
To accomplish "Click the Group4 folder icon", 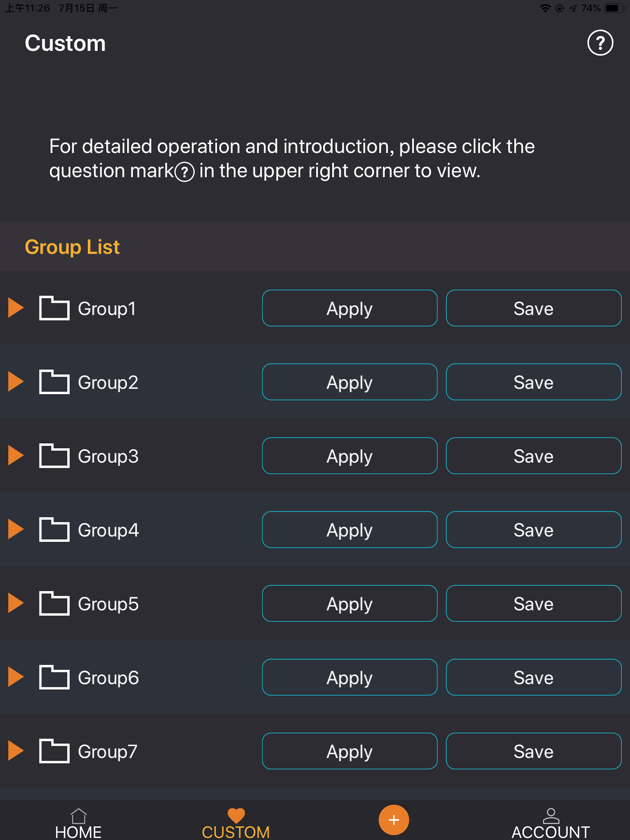I will pyautogui.click(x=54, y=529).
